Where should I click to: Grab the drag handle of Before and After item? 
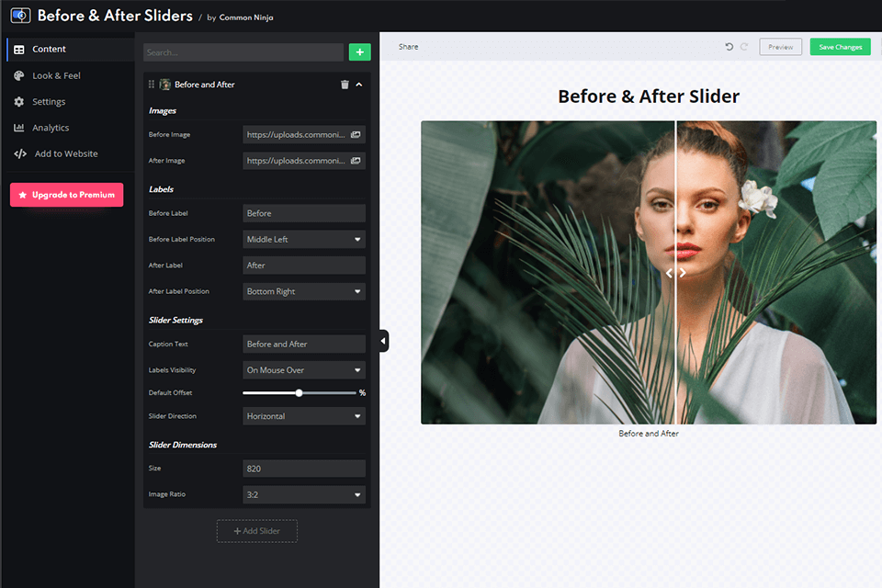(x=152, y=85)
